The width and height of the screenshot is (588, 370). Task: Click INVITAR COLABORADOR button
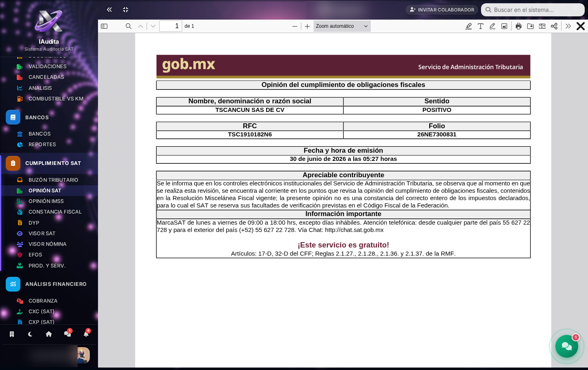pyautogui.click(x=442, y=9)
